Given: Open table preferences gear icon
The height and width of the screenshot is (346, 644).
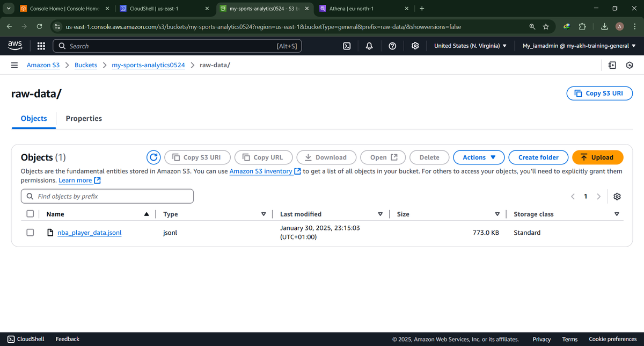Looking at the screenshot, I should point(617,197).
